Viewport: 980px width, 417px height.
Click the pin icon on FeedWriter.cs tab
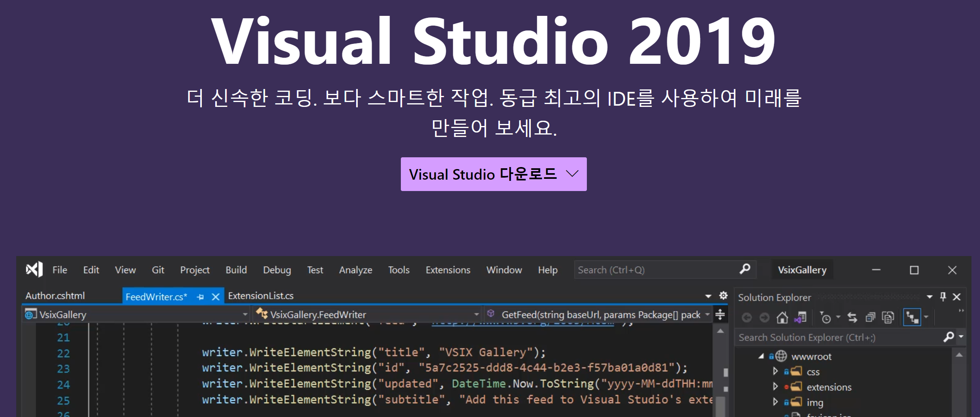coord(200,297)
